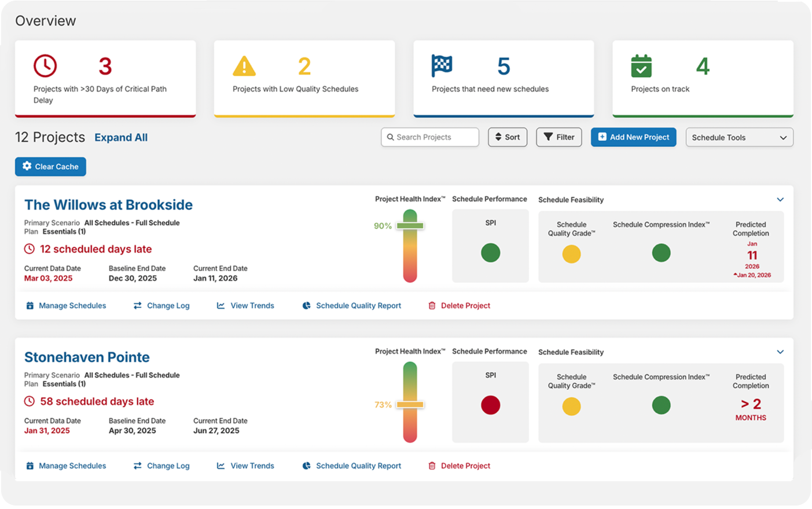Open the Schedule Tools dropdown
The image size is (812, 509).
coord(739,137)
